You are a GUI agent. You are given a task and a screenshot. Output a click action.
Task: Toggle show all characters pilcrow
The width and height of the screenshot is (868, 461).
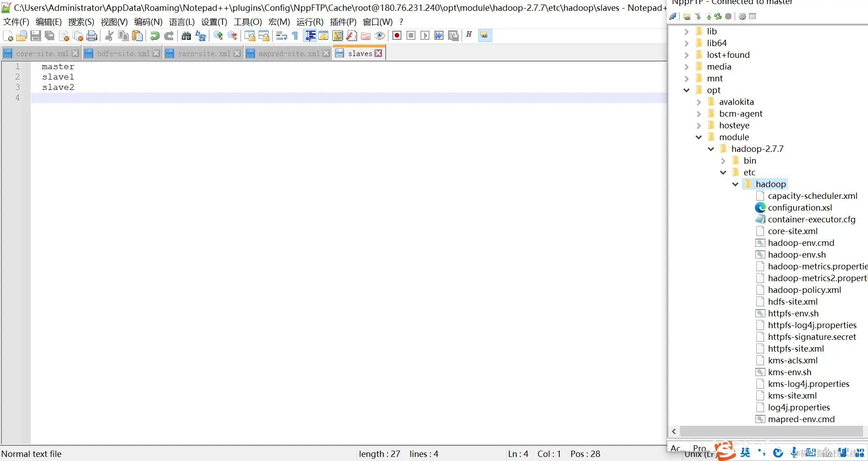click(x=295, y=36)
